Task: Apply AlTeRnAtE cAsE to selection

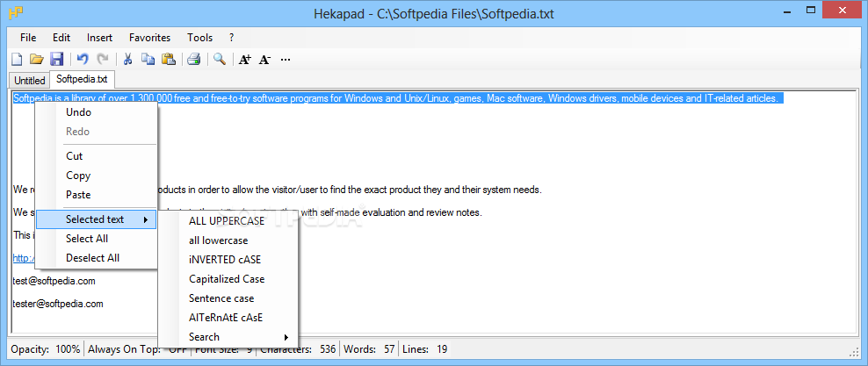Action: coord(228,318)
